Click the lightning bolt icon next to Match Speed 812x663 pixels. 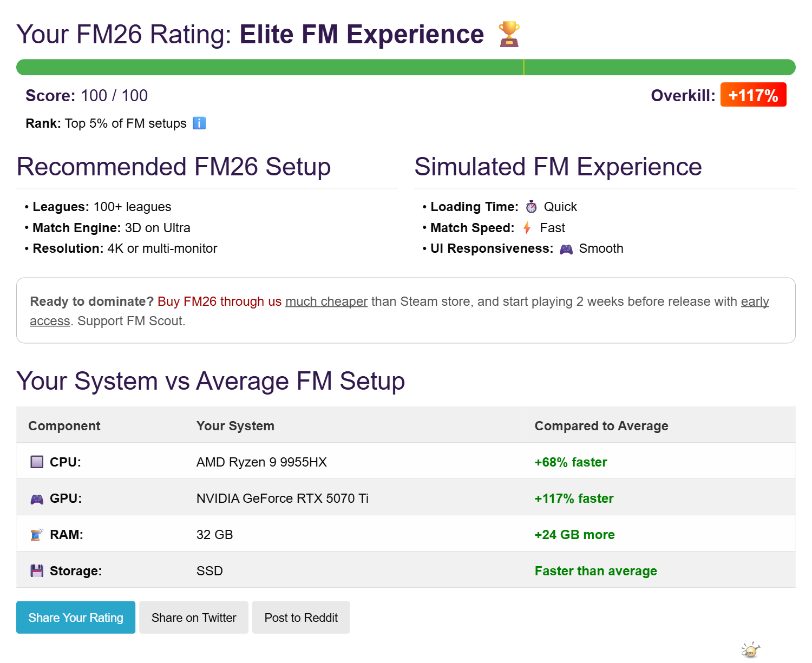click(526, 228)
